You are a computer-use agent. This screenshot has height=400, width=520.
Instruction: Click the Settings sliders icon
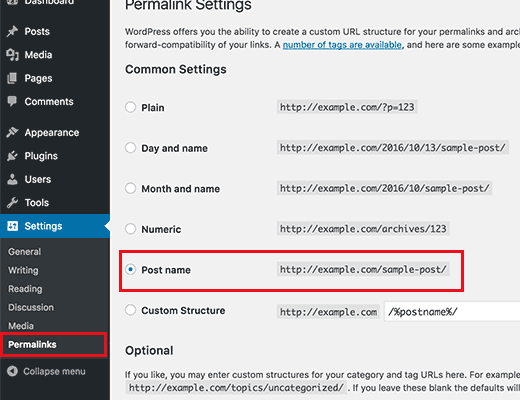point(12,226)
